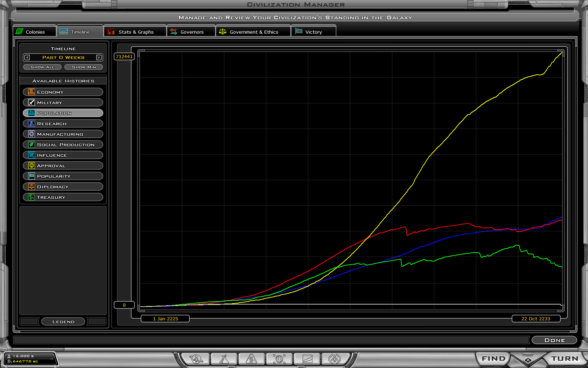Decrease timeline range with left arrow
Image resolution: width=588 pixels, height=368 pixels.
[27, 57]
